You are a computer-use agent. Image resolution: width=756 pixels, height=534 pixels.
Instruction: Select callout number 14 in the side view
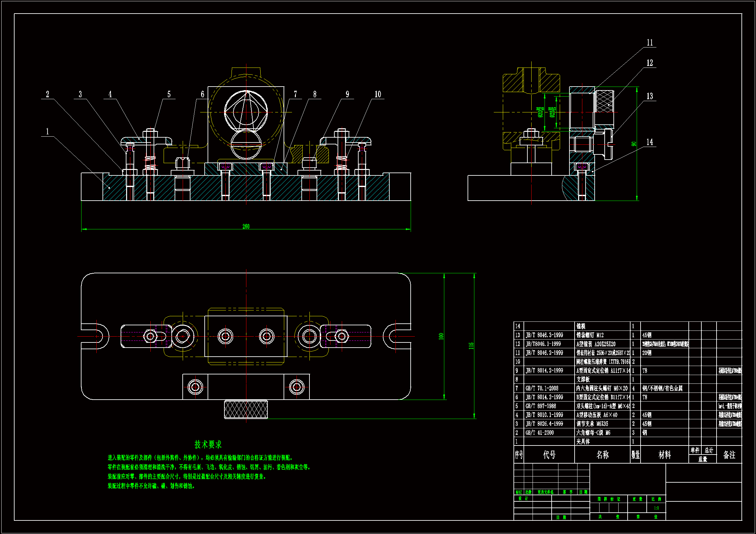point(650,142)
